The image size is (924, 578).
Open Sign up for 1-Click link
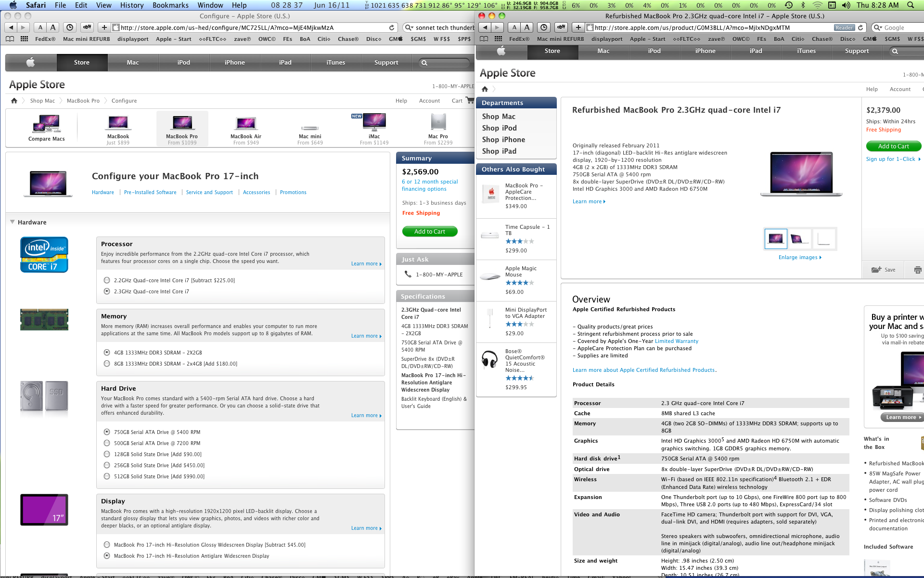[893, 159]
